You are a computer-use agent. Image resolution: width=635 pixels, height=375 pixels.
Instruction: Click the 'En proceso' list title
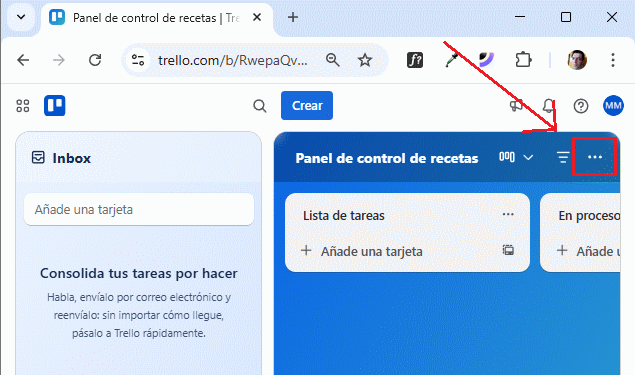click(589, 215)
